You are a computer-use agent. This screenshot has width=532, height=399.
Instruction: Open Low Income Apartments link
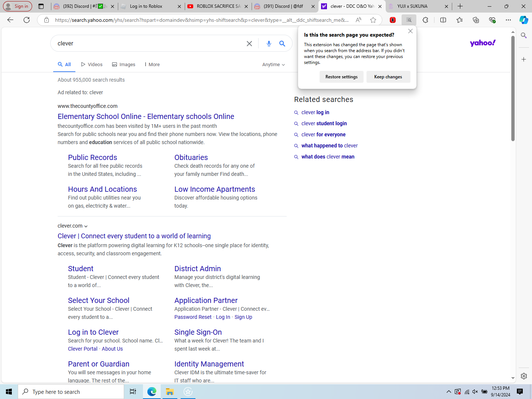click(215, 189)
